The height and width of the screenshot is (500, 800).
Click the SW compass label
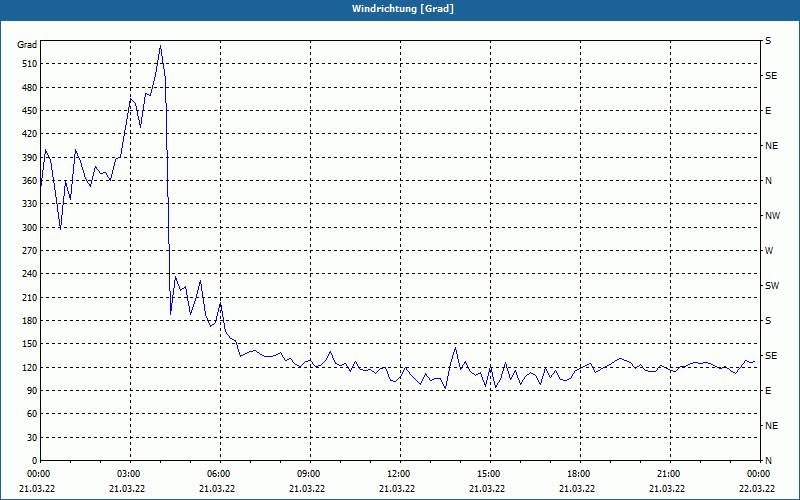pyautogui.click(x=772, y=286)
